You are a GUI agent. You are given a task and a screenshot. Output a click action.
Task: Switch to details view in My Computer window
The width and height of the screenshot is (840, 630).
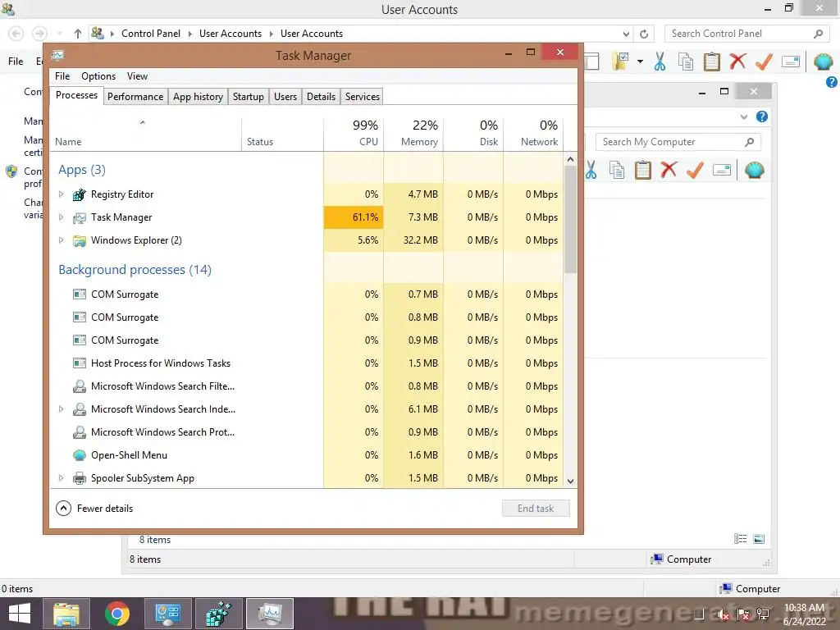coord(741,539)
